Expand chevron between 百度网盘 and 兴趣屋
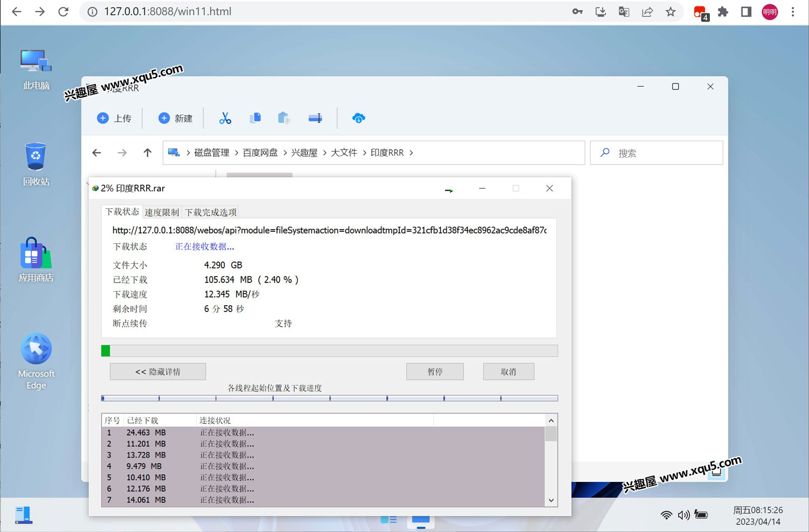The image size is (809, 532). tap(285, 153)
